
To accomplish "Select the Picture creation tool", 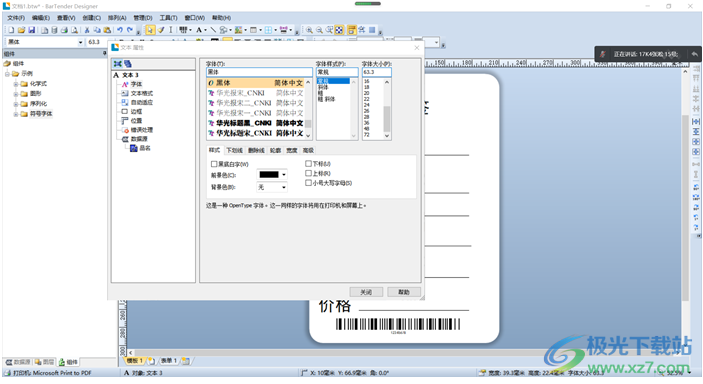I will pyautogui.click(x=238, y=30).
